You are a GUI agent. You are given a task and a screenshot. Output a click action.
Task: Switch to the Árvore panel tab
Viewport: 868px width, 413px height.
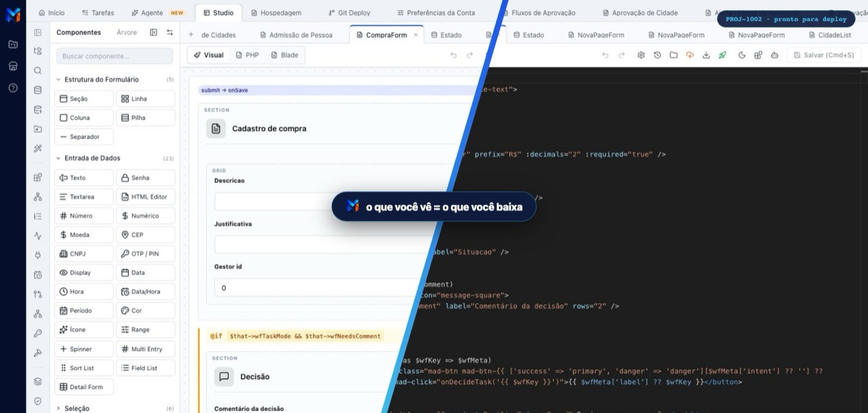click(126, 33)
